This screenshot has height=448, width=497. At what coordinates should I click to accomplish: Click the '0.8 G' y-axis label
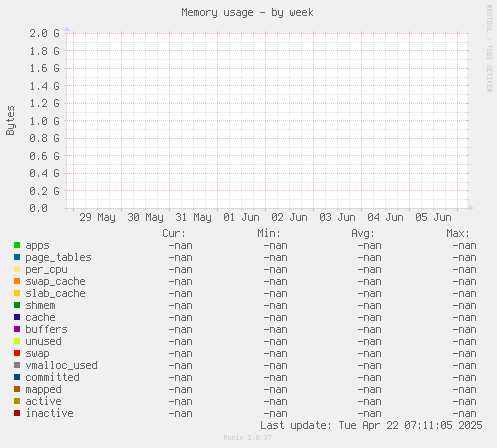[x=44, y=138]
